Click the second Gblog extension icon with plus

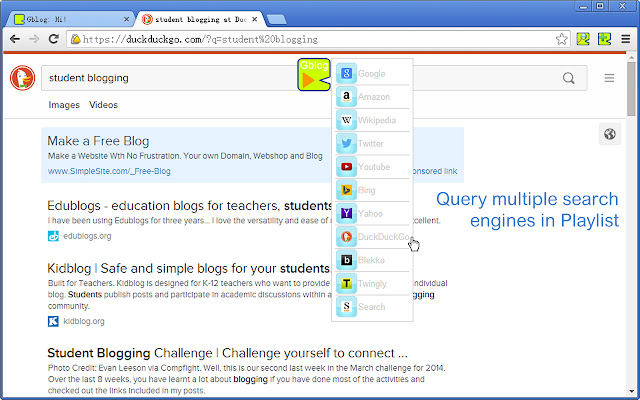pos(604,39)
